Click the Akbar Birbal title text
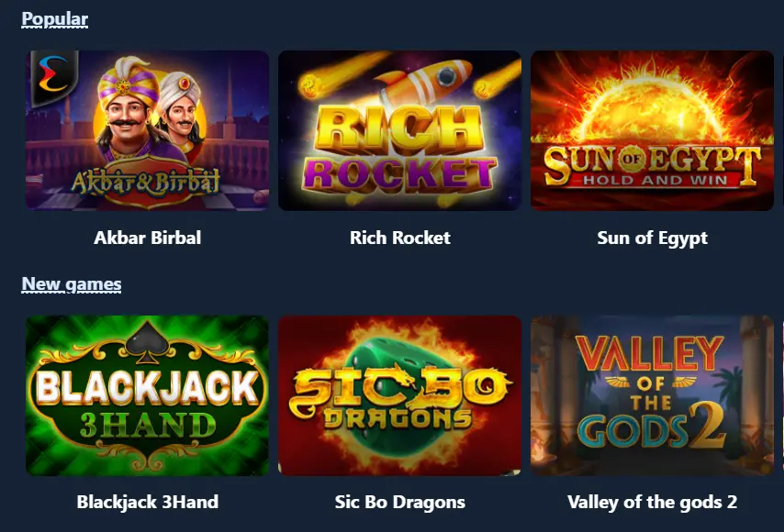 pos(148,238)
